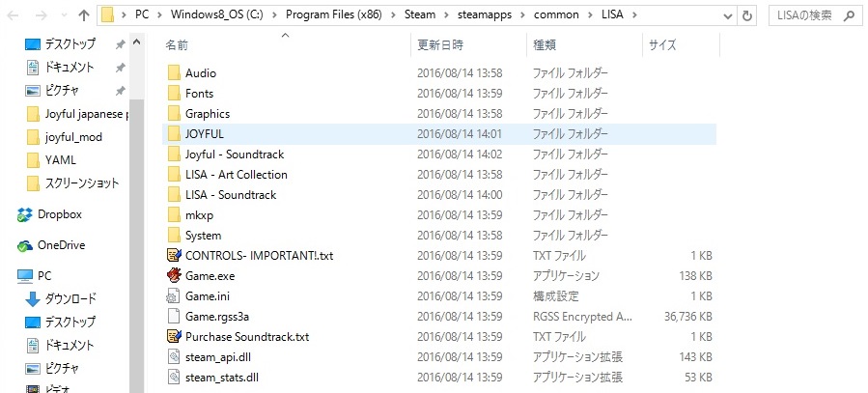Open OneDrive in the navigation pane
The width and height of the screenshot is (868, 393).
pos(61,245)
